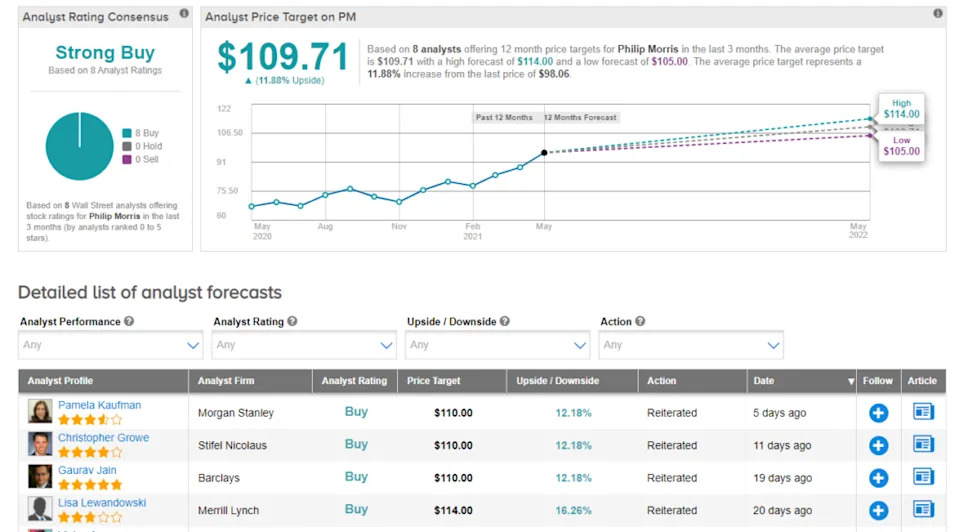Image resolution: width=959 pixels, height=532 pixels.
Task: Open the article icon for Gaurav Jain
Action: 923,477
